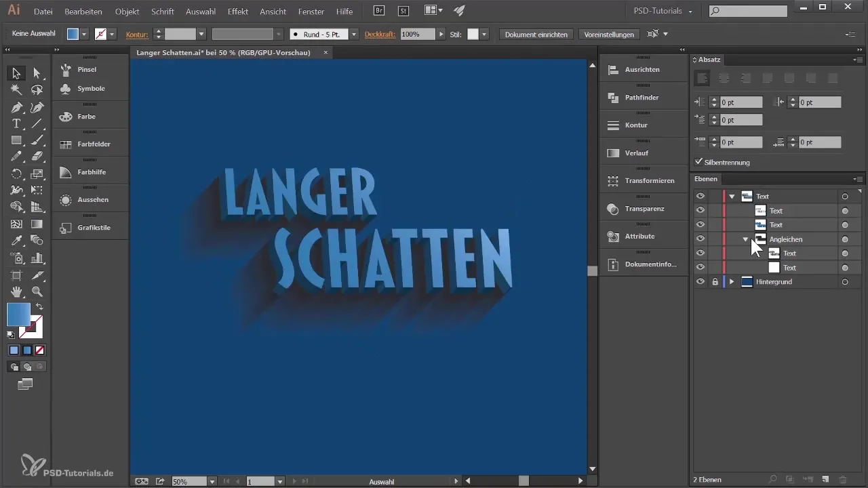Select the Pencil tool

[16, 157]
